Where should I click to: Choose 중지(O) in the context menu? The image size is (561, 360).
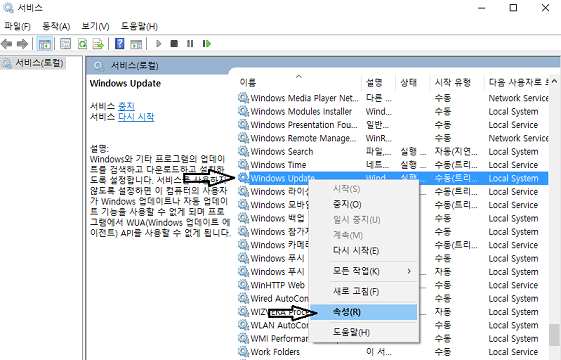point(347,204)
